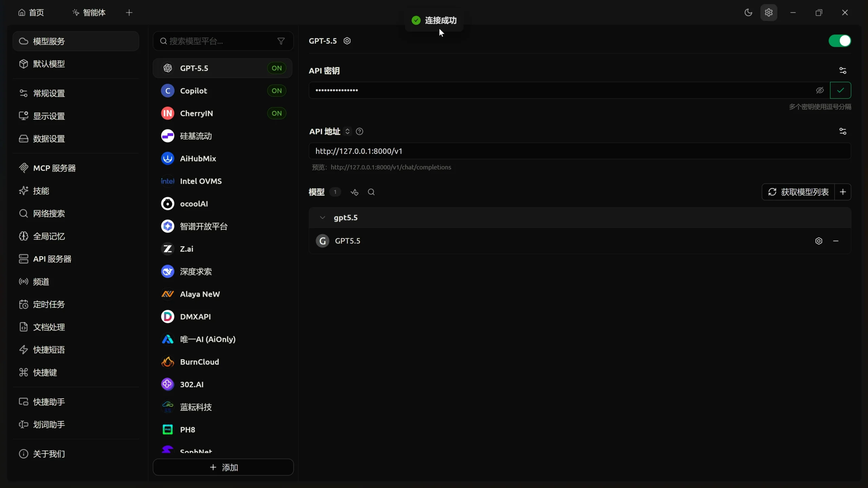Open 数据设置 section
This screenshot has height=488, width=868.
[x=76, y=139]
